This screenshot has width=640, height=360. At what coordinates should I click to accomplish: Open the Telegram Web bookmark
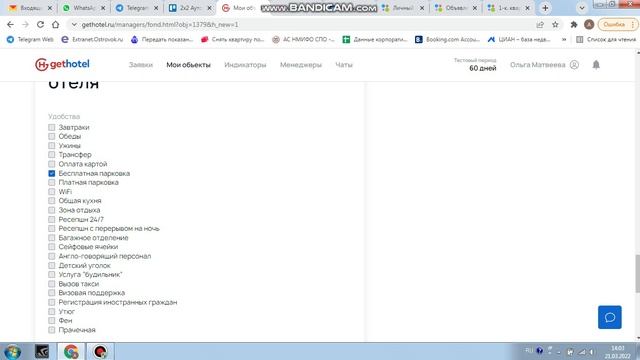click(x=30, y=39)
